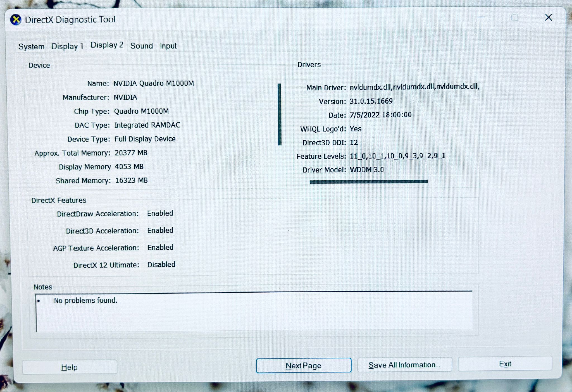Click the Main Driver filename text
This screenshot has height=392, width=572.
[413, 87]
